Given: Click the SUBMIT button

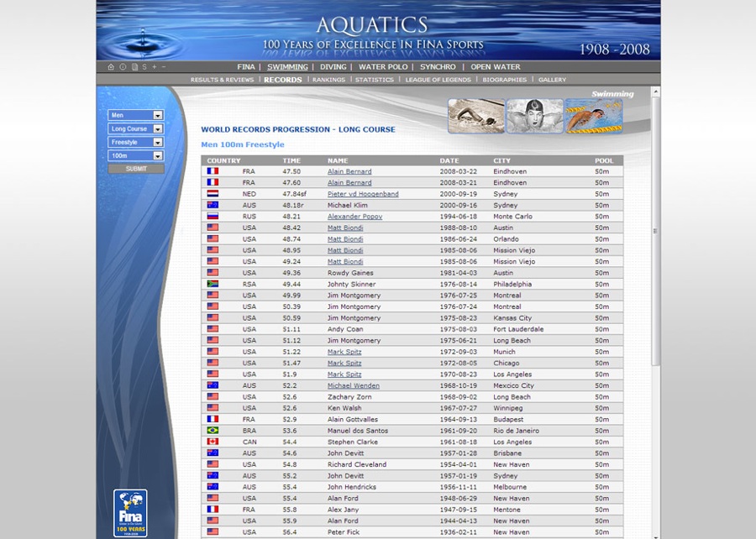Looking at the screenshot, I should [136, 169].
